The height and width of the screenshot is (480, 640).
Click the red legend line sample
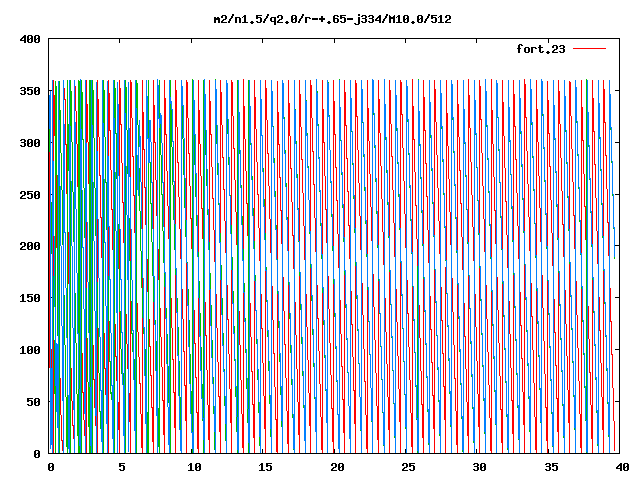(589, 49)
